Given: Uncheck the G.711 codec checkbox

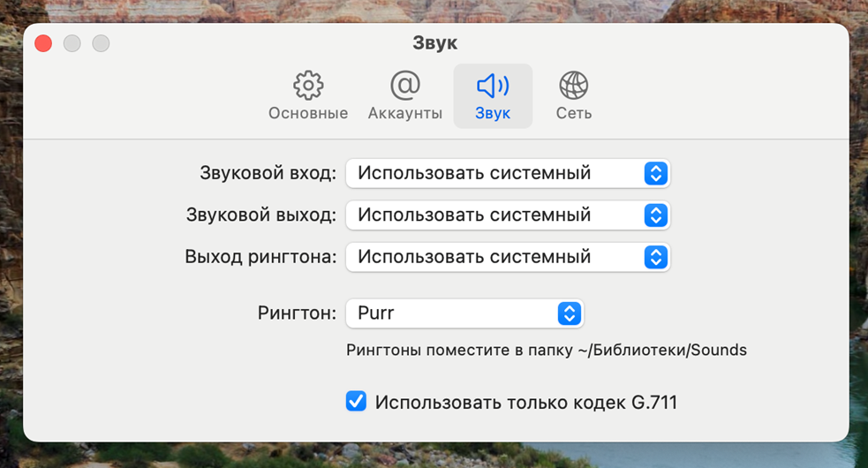Looking at the screenshot, I should tap(356, 402).
